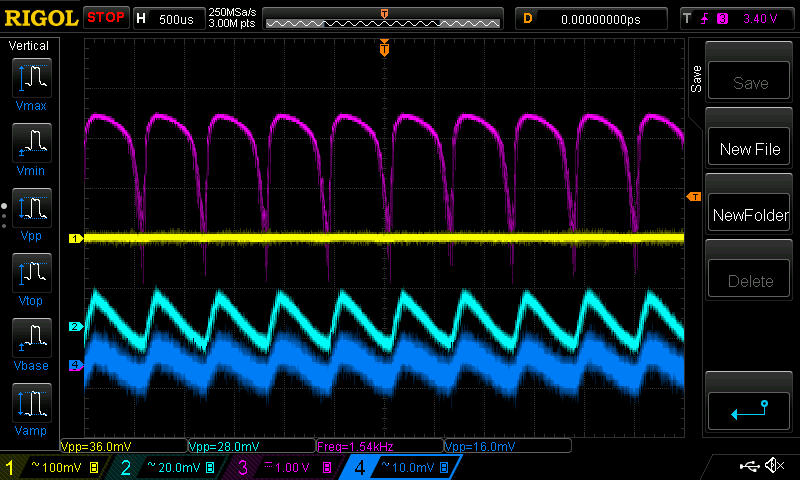Click the NewFolder button
The width and height of the screenshot is (800, 480).
750,215
